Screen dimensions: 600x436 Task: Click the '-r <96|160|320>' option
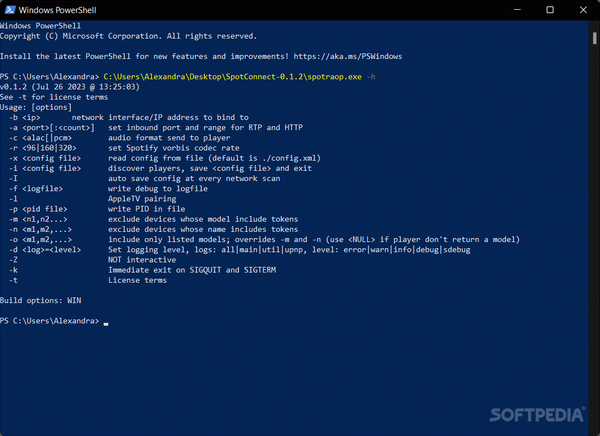pyautogui.click(x=42, y=148)
